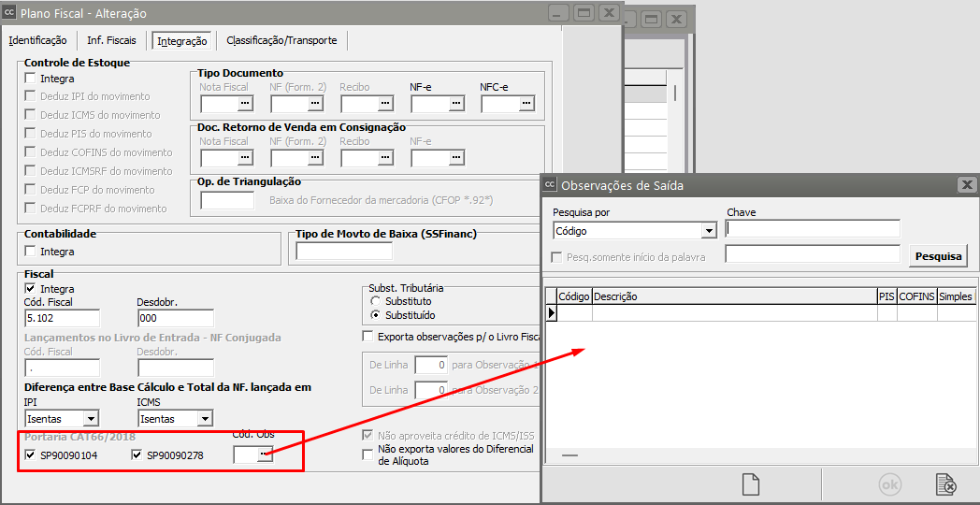Click the Pesquisa button
Image resolution: width=980 pixels, height=505 pixels.
(938, 255)
